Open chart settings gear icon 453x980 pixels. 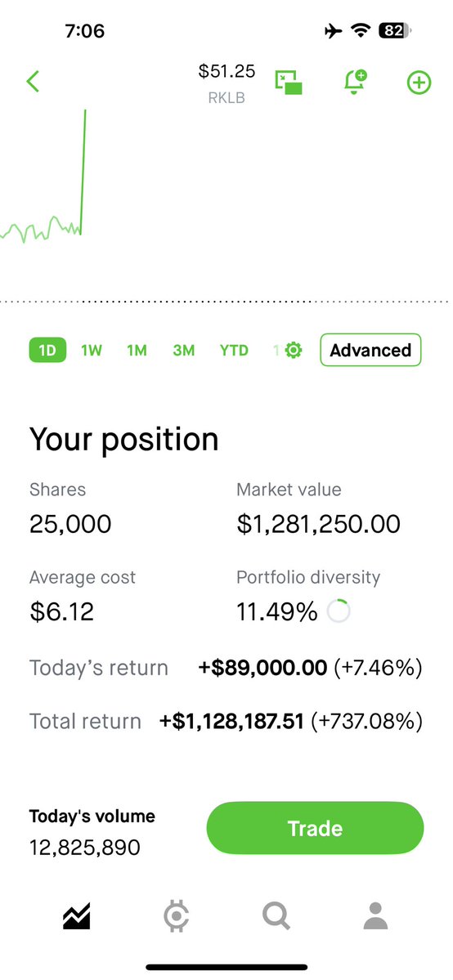click(293, 350)
